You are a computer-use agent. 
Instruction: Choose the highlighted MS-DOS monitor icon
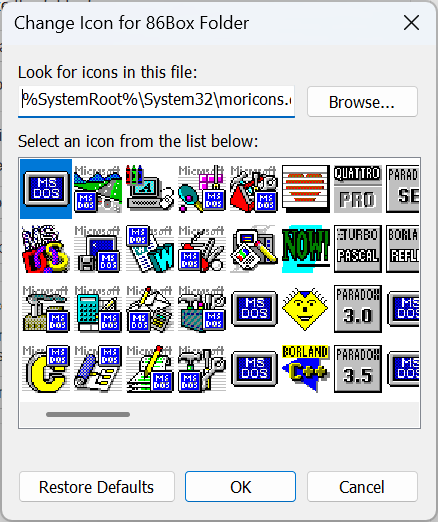click(x=46, y=189)
